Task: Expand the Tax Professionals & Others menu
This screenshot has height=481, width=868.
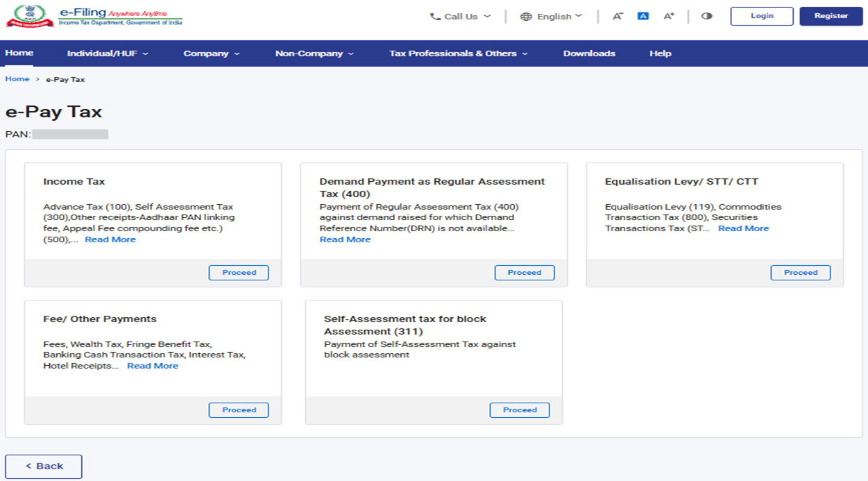Action: pyautogui.click(x=458, y=53)
